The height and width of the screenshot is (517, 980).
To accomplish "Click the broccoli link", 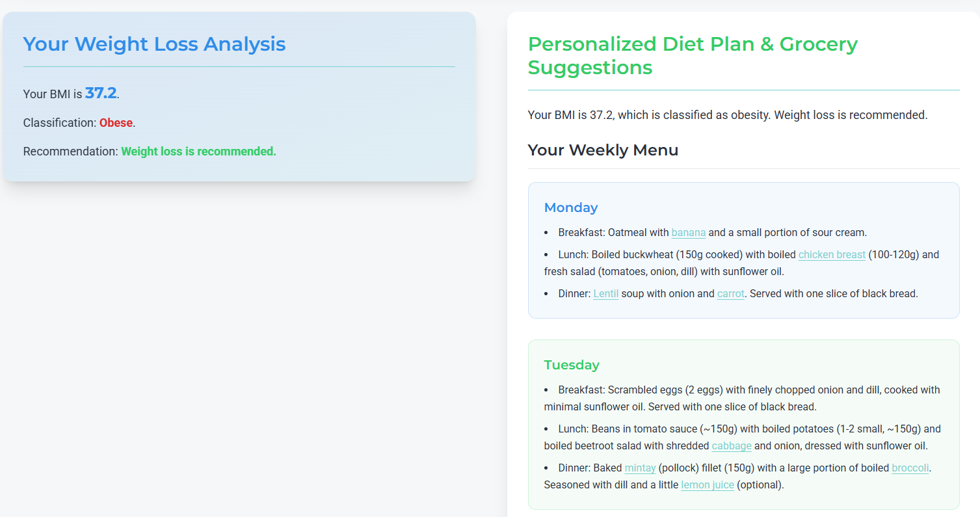I will pos(910,468).
